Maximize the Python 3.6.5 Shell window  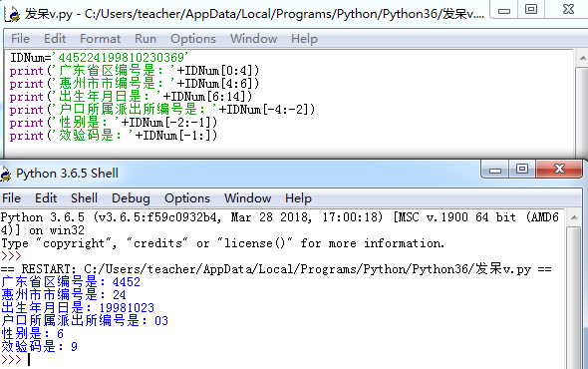[x=522, y=169]
